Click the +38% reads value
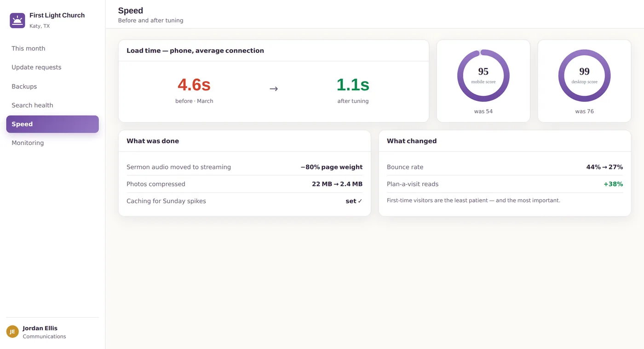Screen dimensions: 644x349 click(x=613, y=184)
